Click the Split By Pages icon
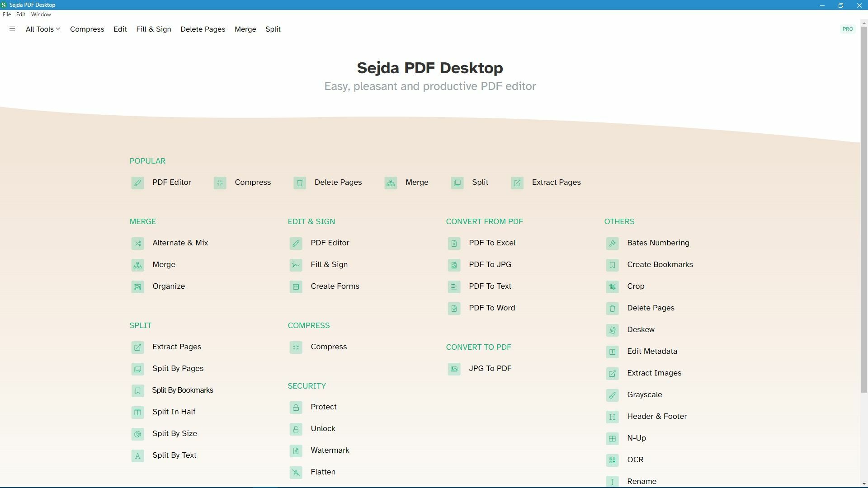Viewport: 868px width, 488px height. [138, 369]
